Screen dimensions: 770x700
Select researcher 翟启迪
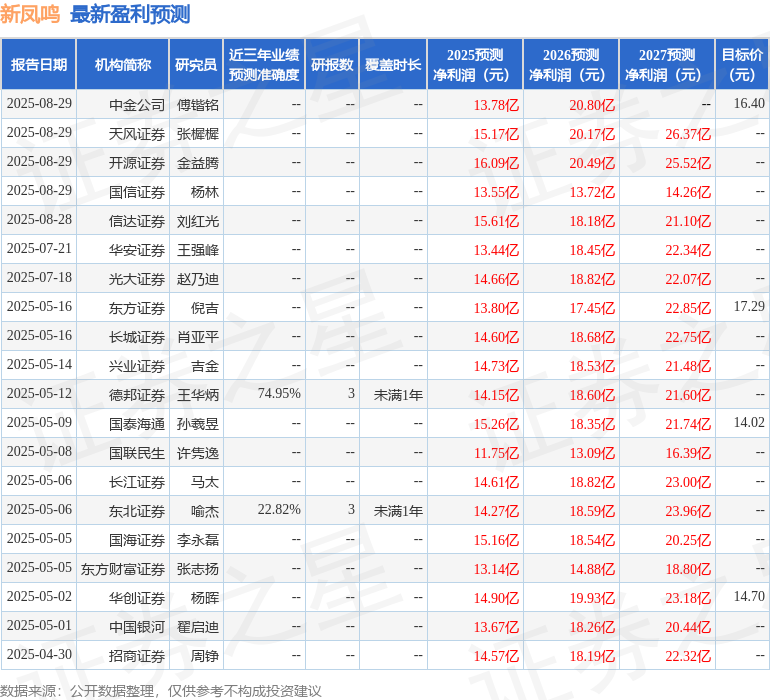(198, 626)
